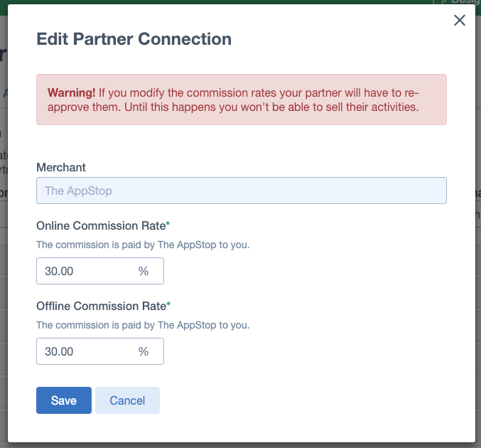Click the red commission warning banner
This screenshot has width=481, height=448.
point(242,100)
